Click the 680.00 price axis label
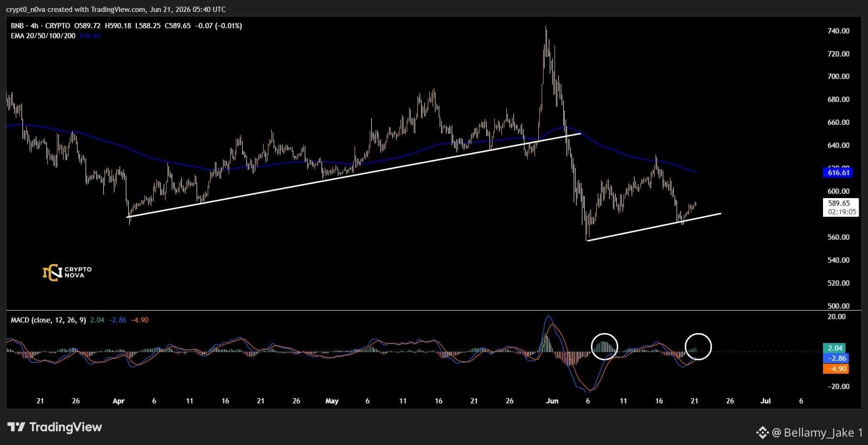The height and width of the screenshot is (445, 868). click(x=838, y=100)
